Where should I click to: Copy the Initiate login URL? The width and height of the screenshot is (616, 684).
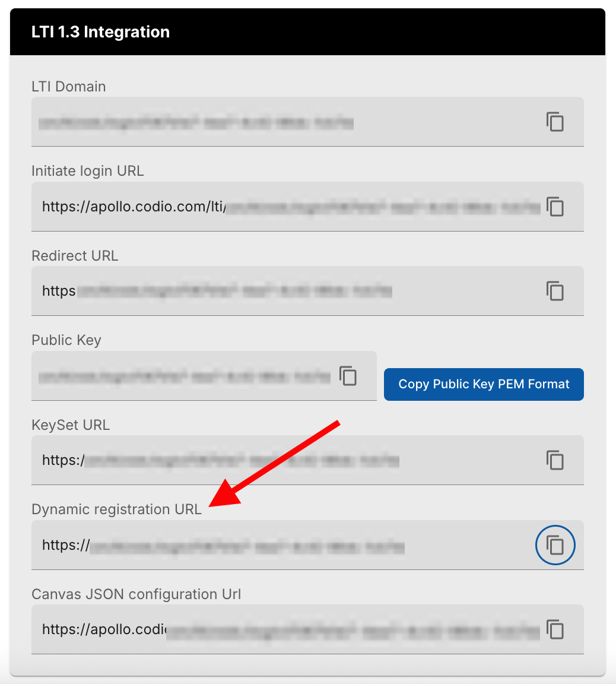[x=555, y=207]
